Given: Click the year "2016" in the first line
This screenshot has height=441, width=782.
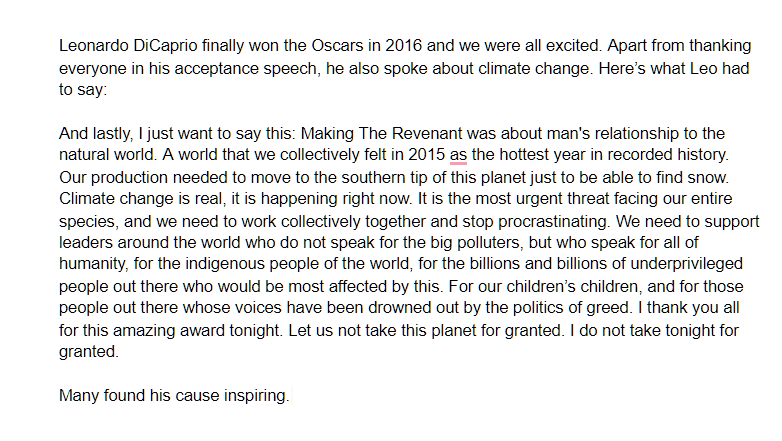Looking at the screenshot, I should pos(403,46).
